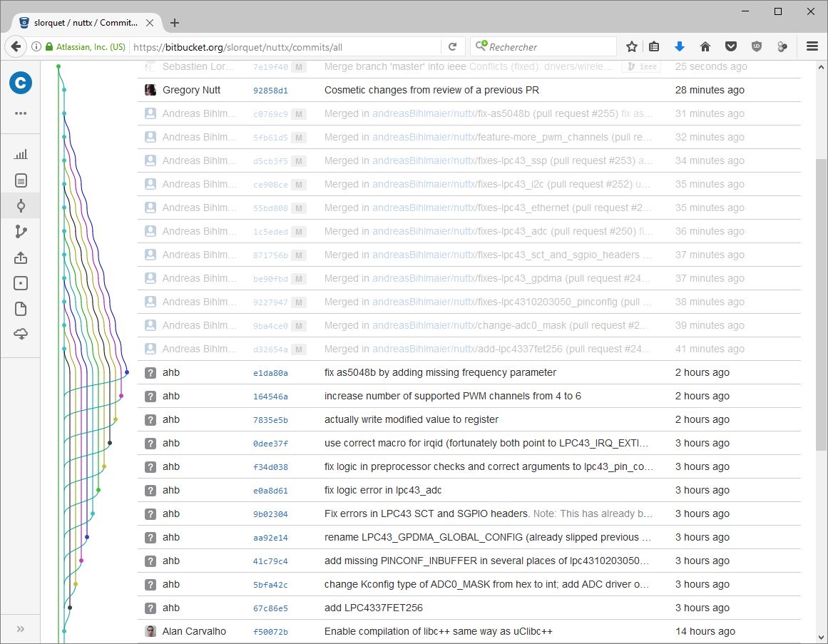Click the Downloads cloud icon in sidebar
This screenshot has height=644, width=828.
click(x=21, y=334)
